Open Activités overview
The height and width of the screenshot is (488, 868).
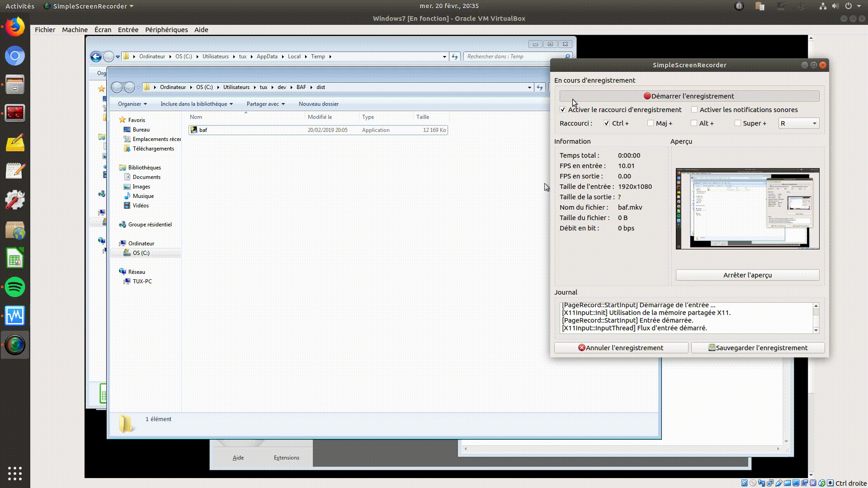point(20,6)
